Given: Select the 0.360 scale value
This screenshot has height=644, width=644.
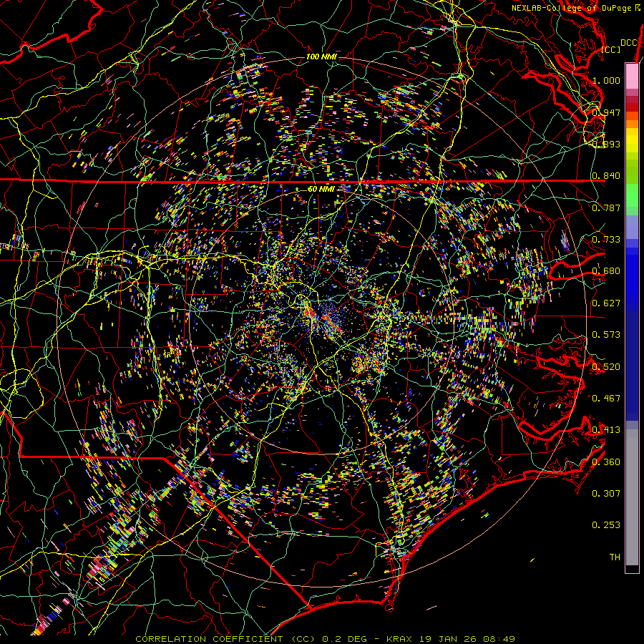Looking at the screenshot, I should click(606, 462).
